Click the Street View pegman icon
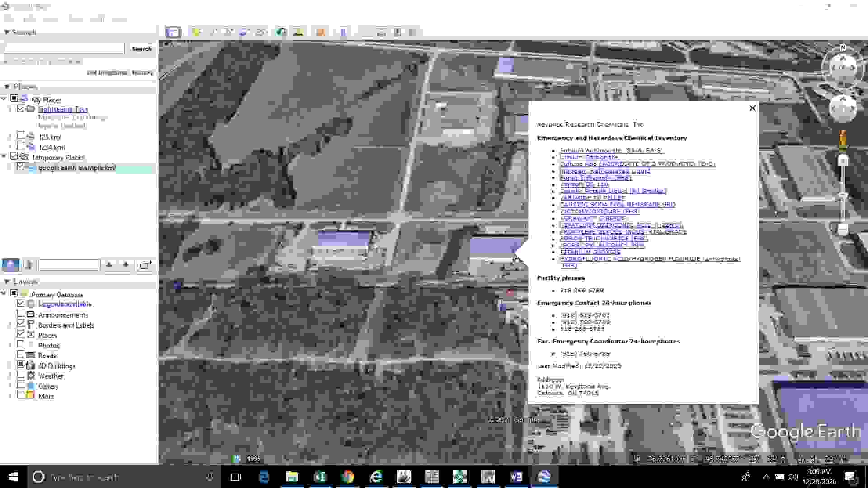Image resolution: width=868 pixels, height=488 pixels. (842, 140)
